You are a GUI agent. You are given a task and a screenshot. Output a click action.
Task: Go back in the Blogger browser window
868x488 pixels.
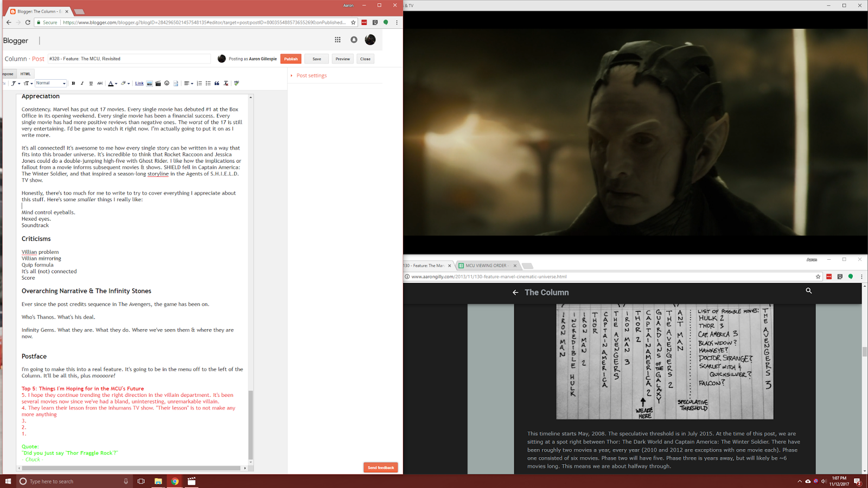pos(8,22)
